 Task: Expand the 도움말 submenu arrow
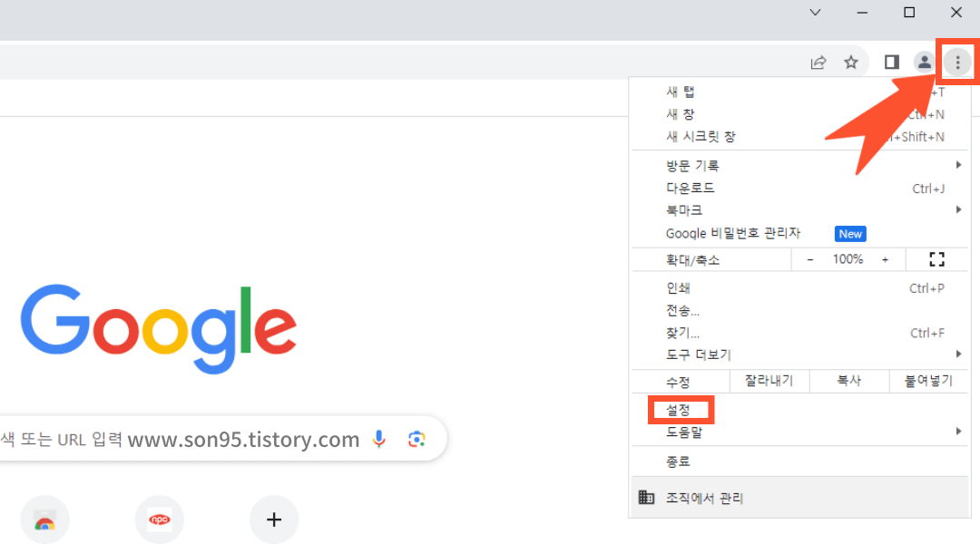pyautogui.click(x=958, y=431)
